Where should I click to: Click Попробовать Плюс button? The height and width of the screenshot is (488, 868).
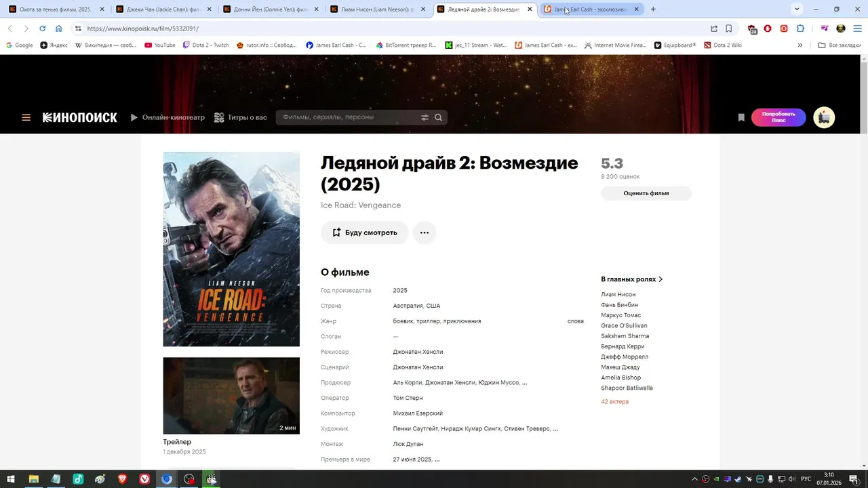[x=778, y=117]
